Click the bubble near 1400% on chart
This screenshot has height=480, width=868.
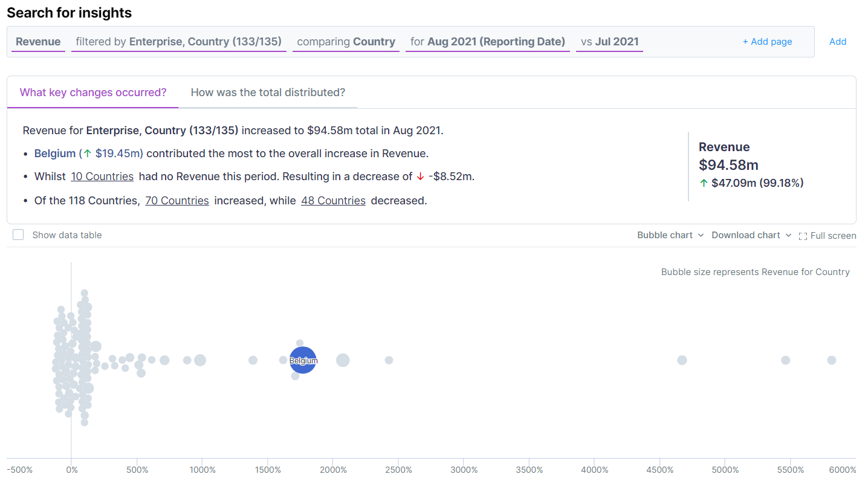pos(253,360)
